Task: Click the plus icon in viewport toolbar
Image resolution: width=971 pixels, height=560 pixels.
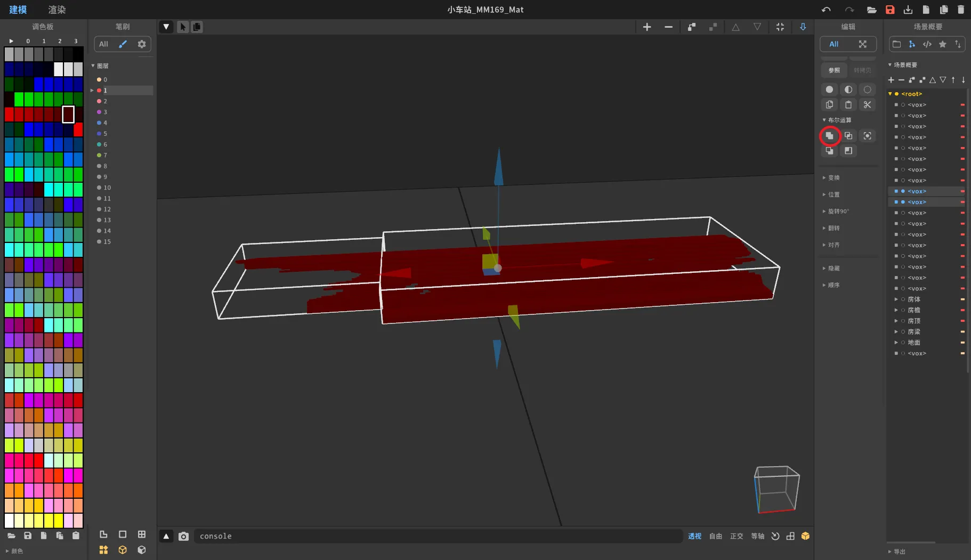Action: click(x=647, y=27)
